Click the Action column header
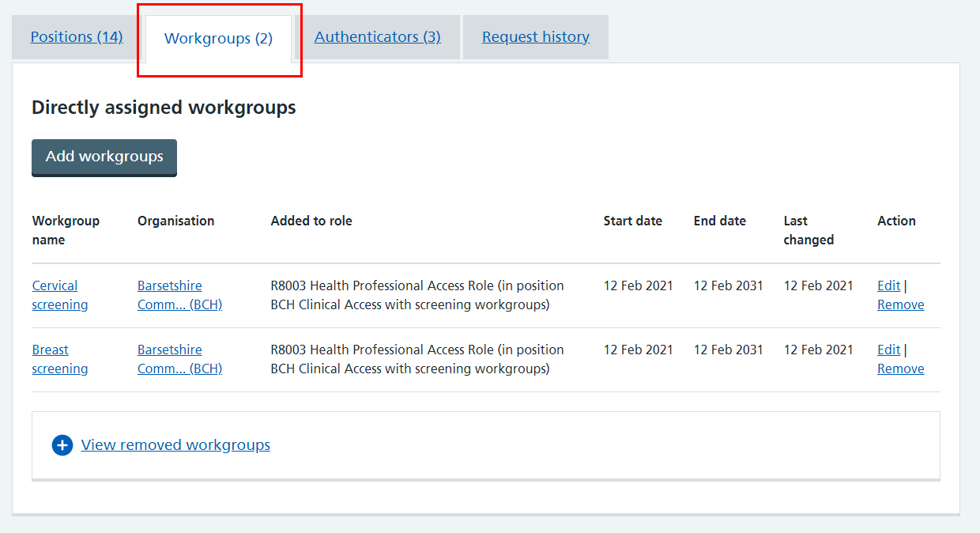The width and height of the screenshot is (980, 533). [x=896, y=221]
